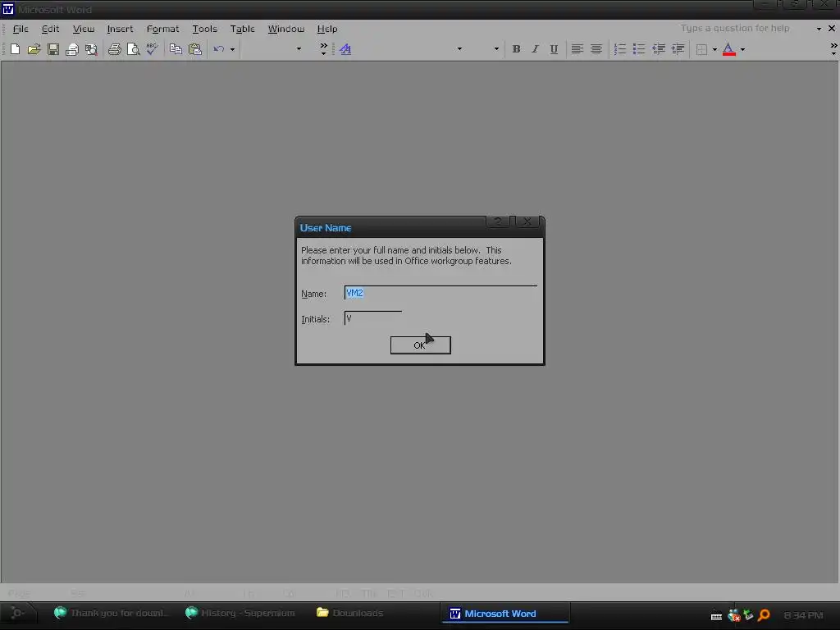Toggle Bold formatting
Image resolution: width=840 pixels, height=630 pixels.
click(516, 49)
